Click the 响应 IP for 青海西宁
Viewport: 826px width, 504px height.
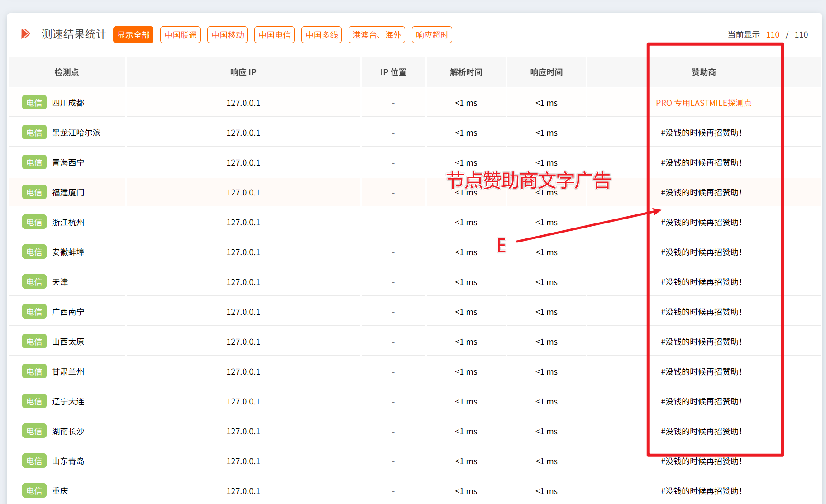[x=243, y=162]
